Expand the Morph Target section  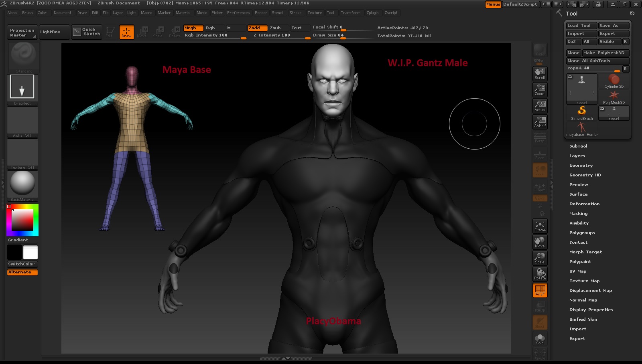pyautogui.click(x=585, y=252)
